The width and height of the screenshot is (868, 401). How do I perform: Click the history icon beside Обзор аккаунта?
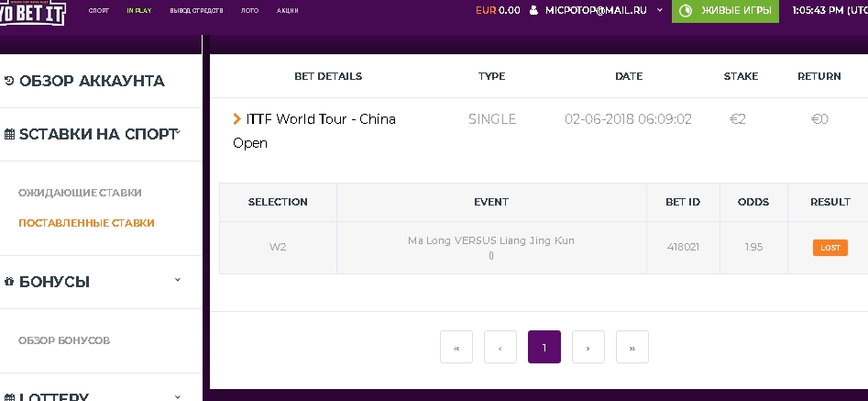tap(9, 81)
